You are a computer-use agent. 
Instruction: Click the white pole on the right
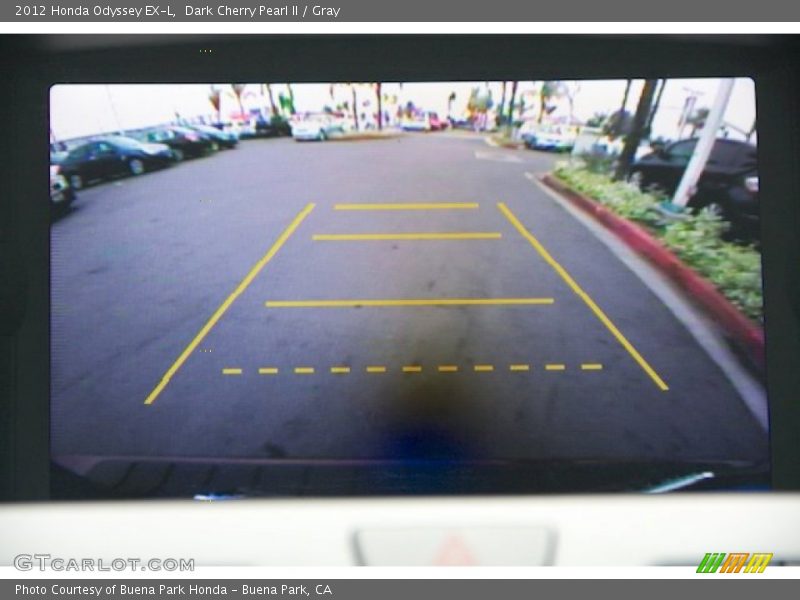tap(702, 145)
